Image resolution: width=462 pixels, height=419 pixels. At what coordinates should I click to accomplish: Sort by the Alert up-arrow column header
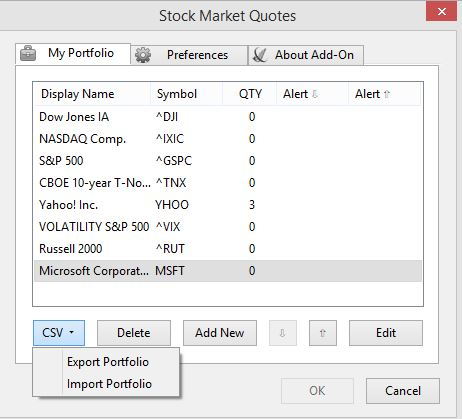(x=384, y=94)
